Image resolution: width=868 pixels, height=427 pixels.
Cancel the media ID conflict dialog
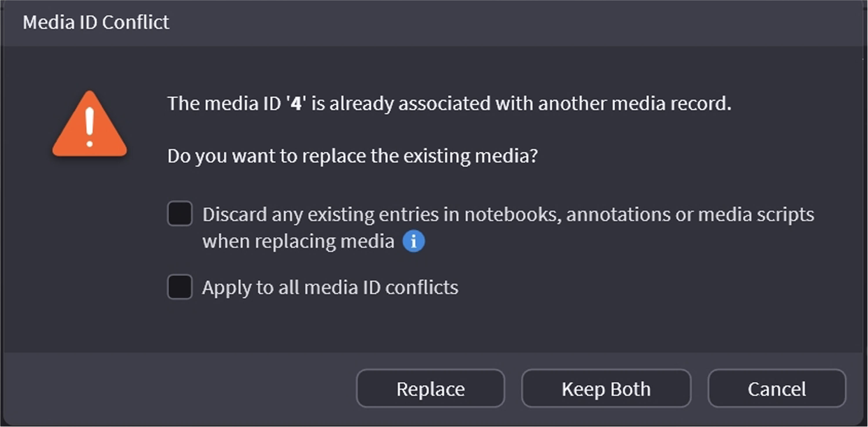777,389
